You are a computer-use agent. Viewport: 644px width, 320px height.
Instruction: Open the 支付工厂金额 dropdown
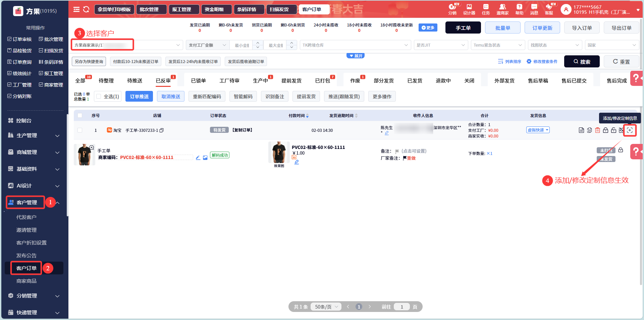(x=208, y=45)
